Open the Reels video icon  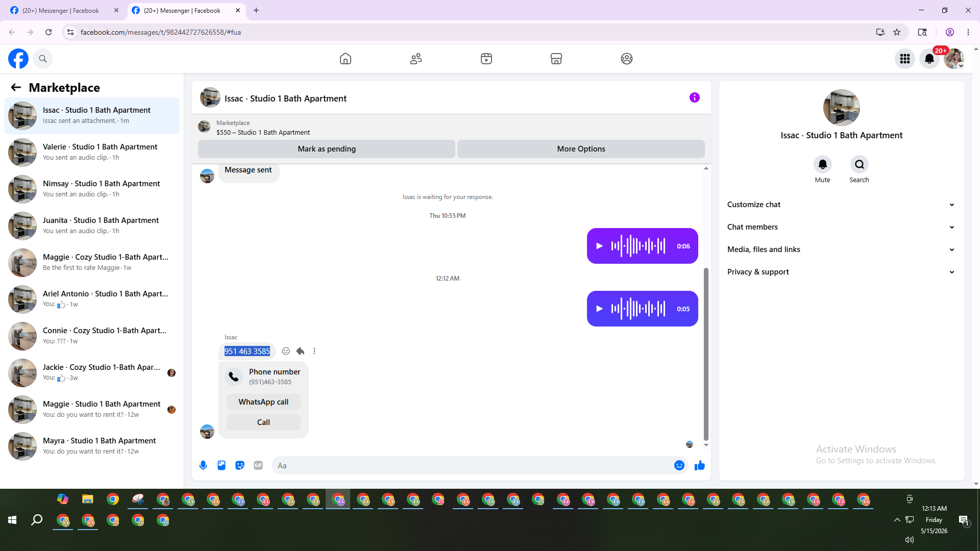486,59
